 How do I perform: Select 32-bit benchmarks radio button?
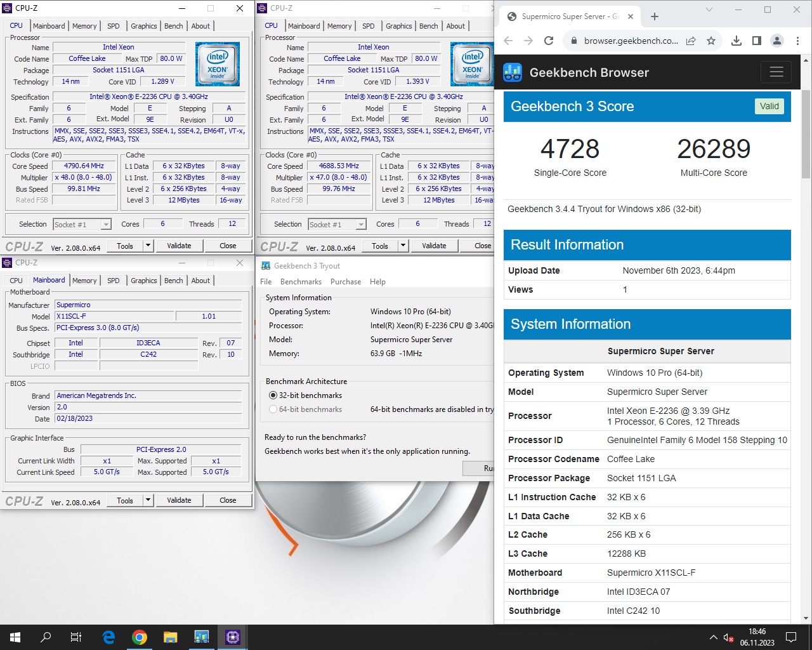point(273,395)
